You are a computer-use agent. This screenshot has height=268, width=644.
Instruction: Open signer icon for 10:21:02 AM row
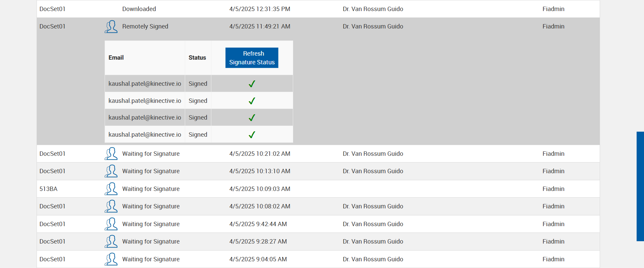click(x=111, y=154)
